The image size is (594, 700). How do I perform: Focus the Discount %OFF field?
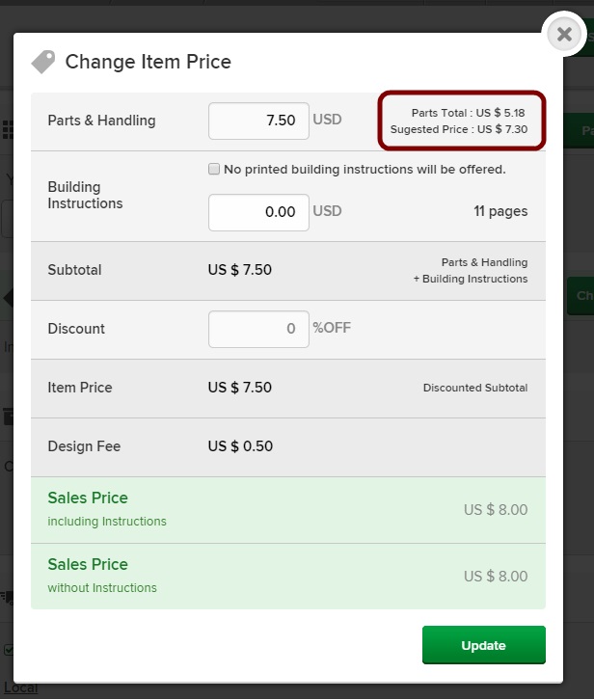pos(258,329)
